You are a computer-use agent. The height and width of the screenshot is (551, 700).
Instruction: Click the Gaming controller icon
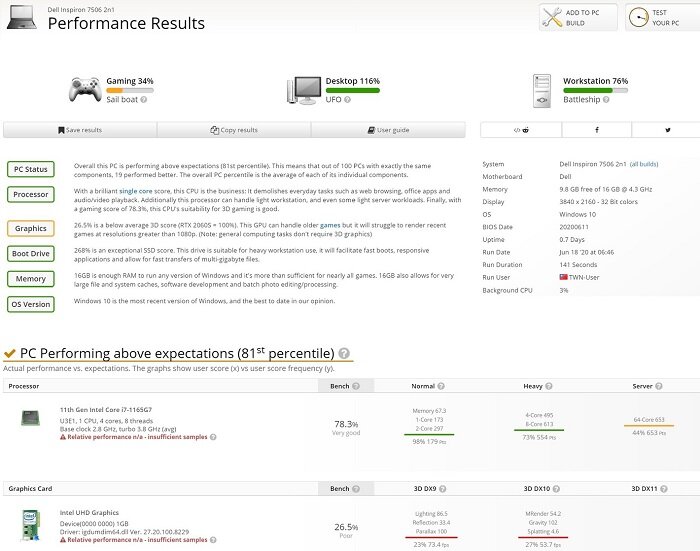tap(85, 89)
